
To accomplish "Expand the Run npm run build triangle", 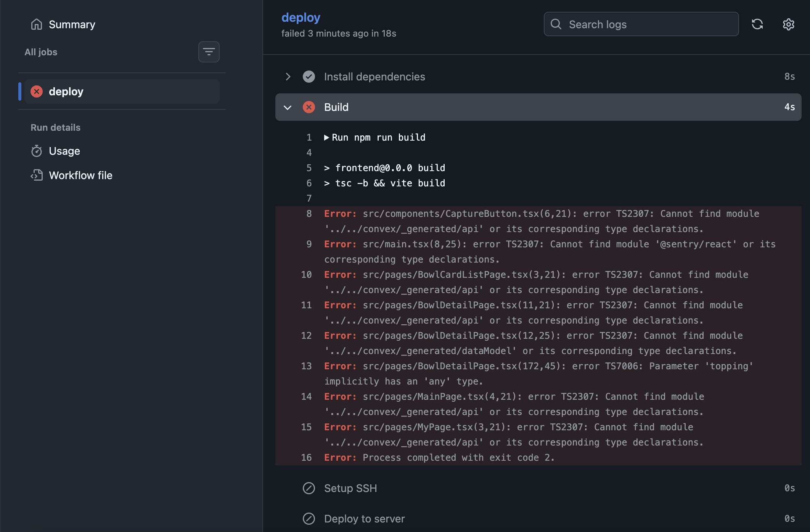I will 326,138.
